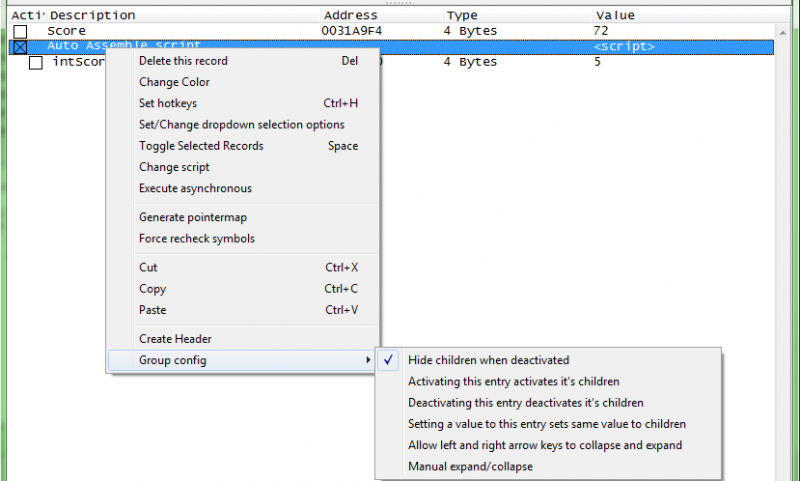Uncheck the Auto Assemble script active box
800x481 pixels.
(20, 47)
